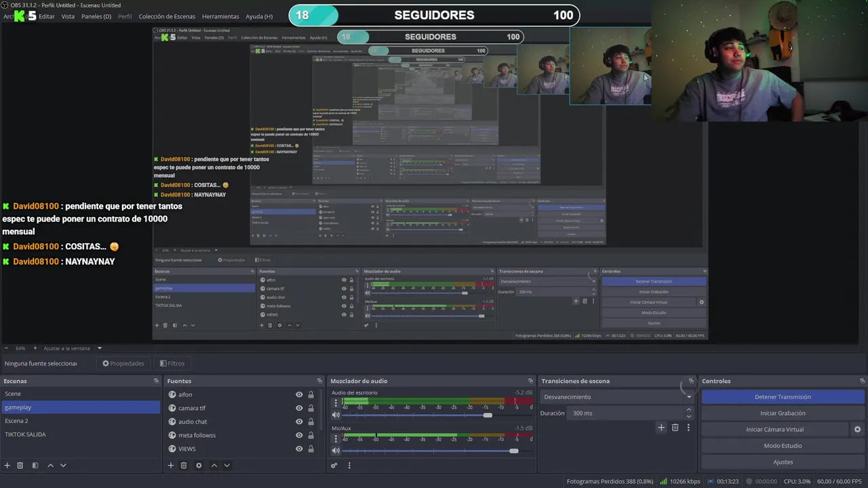Screen dimensions: 868x488
Task: Toggle lock on aifon source
Action: (311, 394)
